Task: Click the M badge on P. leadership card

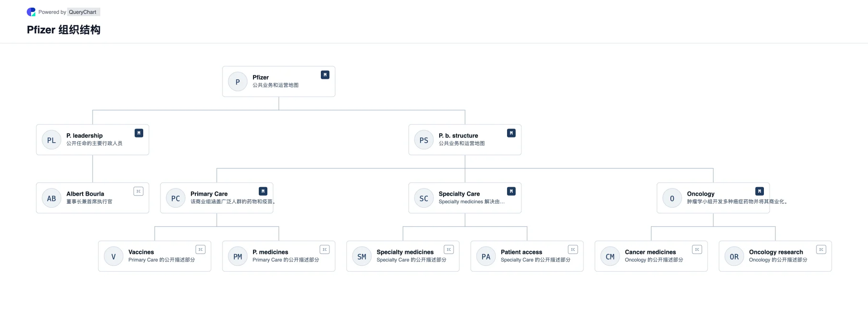Action: coord(139,133)
